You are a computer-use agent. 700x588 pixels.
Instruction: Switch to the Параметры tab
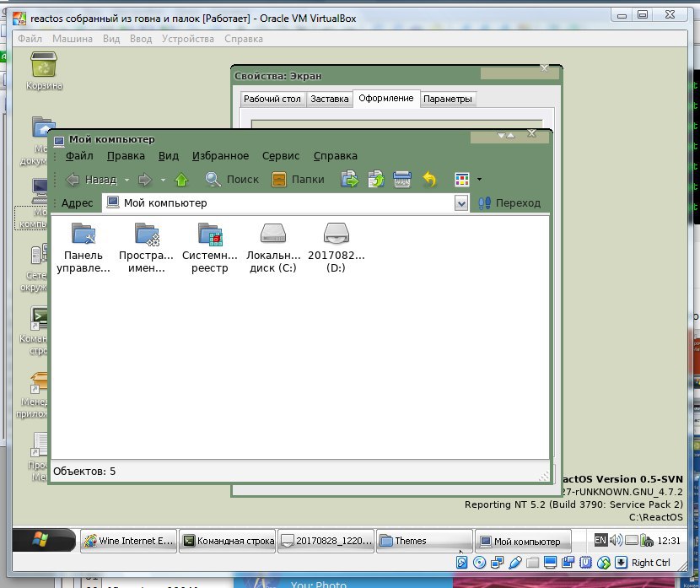[448, 99]
